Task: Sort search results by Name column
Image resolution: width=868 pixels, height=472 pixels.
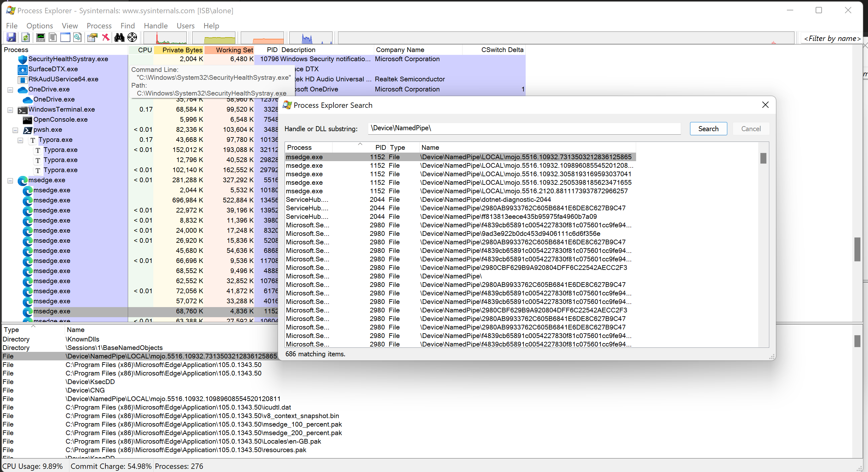Action: tap(528, 148)
